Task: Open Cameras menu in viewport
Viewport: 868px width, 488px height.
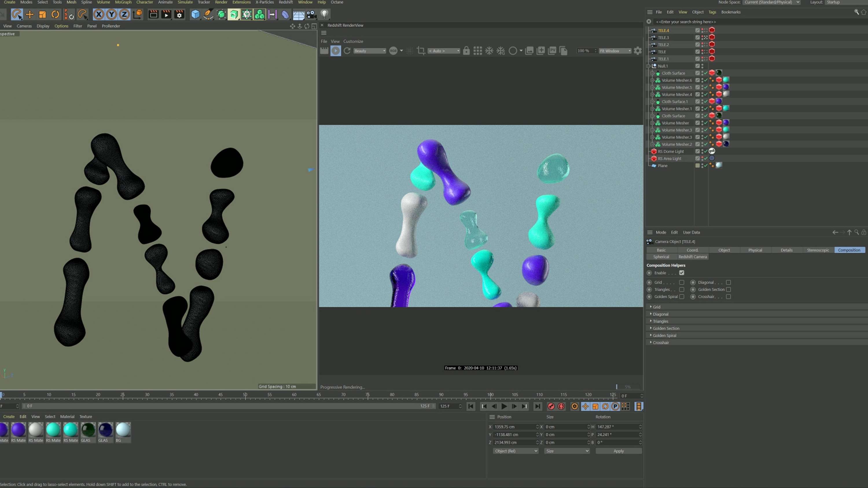Action: click(24, 26)
